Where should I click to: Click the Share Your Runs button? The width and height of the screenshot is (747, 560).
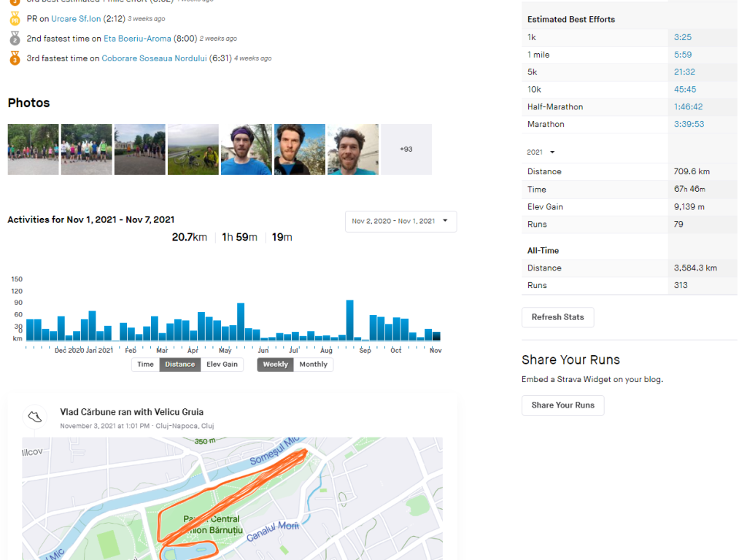(x=563, y=405)
